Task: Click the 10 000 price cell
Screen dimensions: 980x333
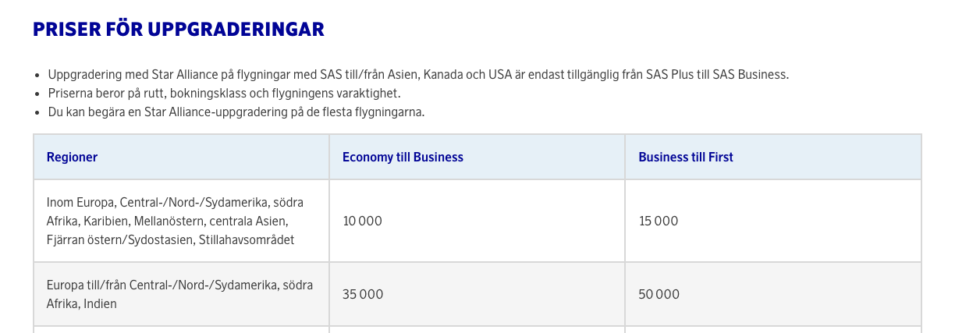Action: pyautogui.click(x=363, y=221)
